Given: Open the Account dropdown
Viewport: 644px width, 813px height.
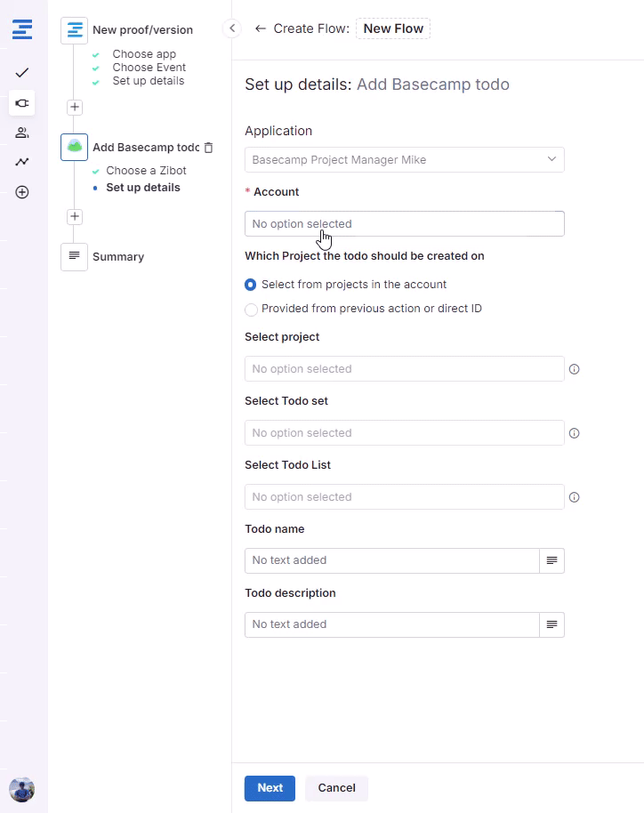Looking at the screenshot, I should click(x=404, y=224).
